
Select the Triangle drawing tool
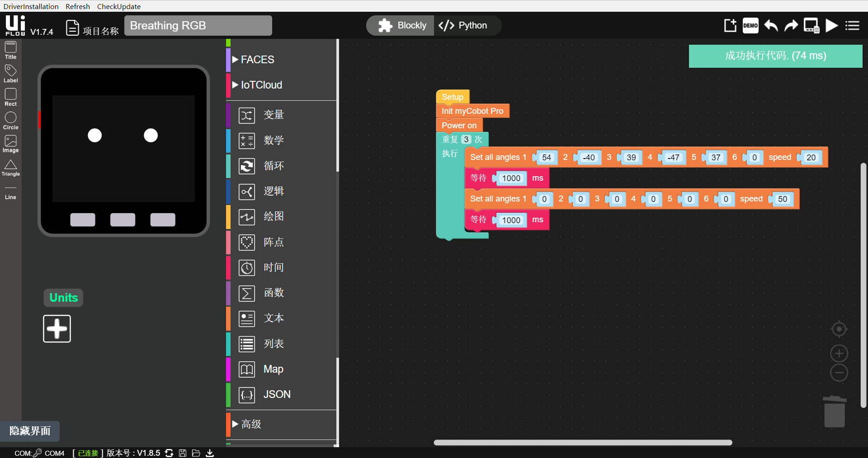10,168
